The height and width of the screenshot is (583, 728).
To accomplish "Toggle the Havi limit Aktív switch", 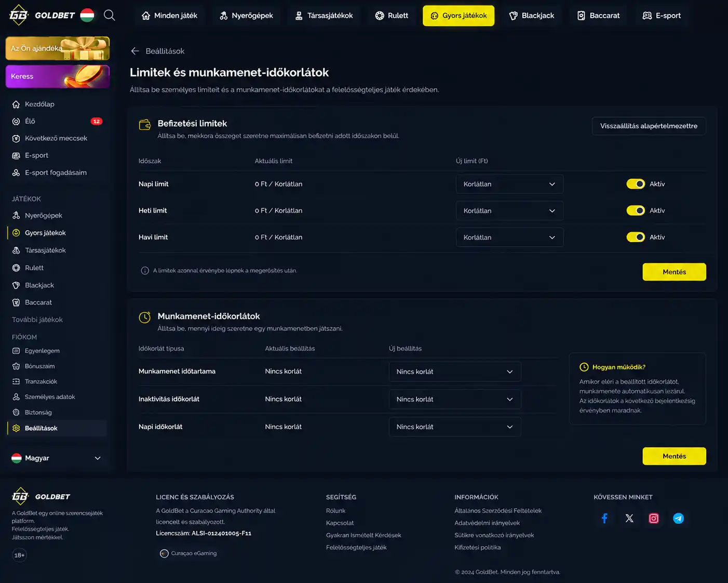I will point(636,237).
